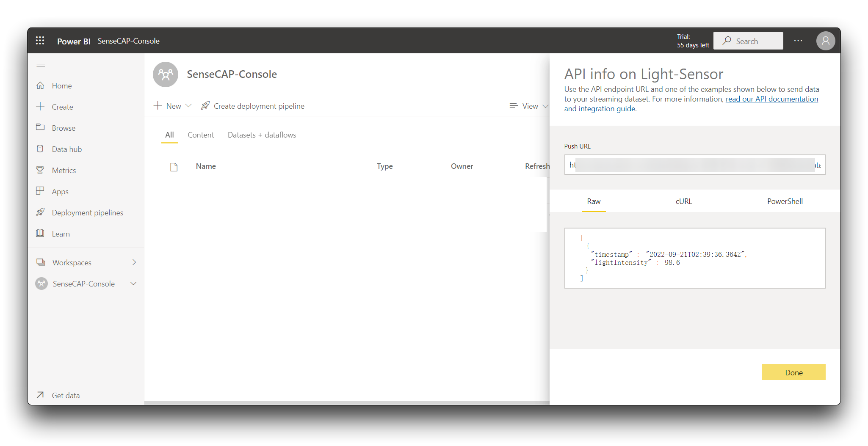
Task: Click the Push URL input field
Action: pyautogui.click(x=695, y=165)
